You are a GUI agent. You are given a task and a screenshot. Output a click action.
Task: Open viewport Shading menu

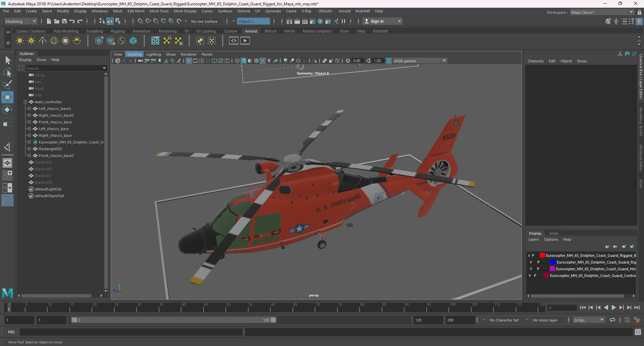(134, 54)
